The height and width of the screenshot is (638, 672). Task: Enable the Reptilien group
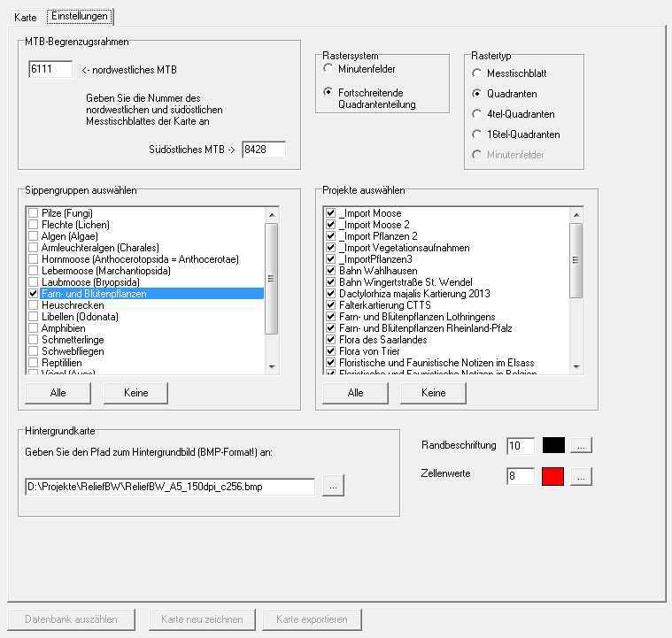(x=33, y=363)
